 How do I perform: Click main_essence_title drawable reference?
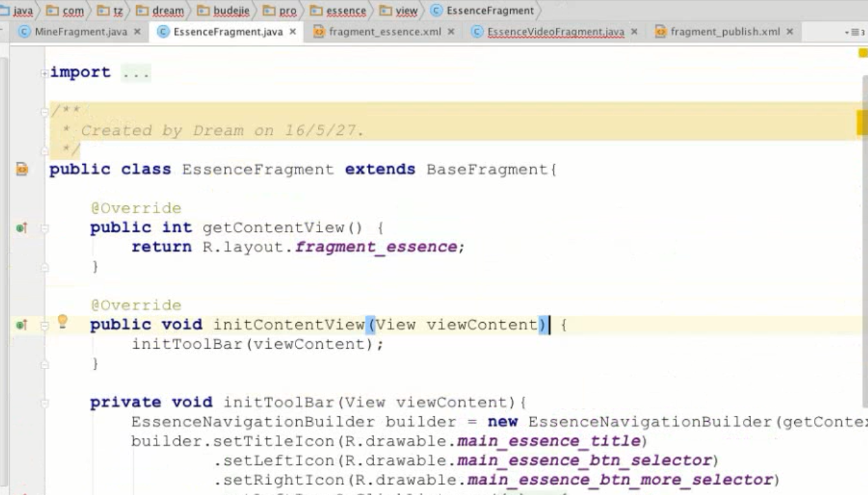click(x=549, y=440)
